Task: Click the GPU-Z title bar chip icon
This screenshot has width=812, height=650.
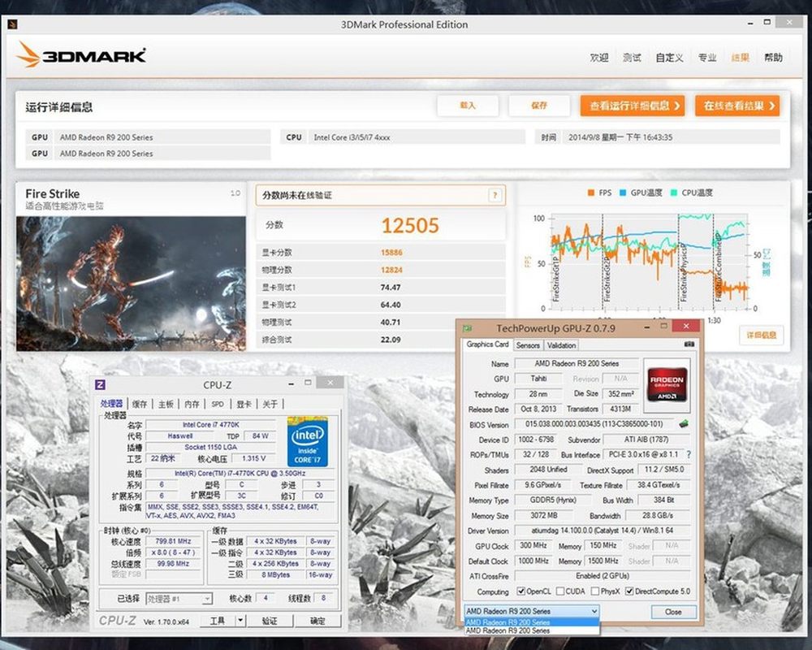Action: coord(468,328)
